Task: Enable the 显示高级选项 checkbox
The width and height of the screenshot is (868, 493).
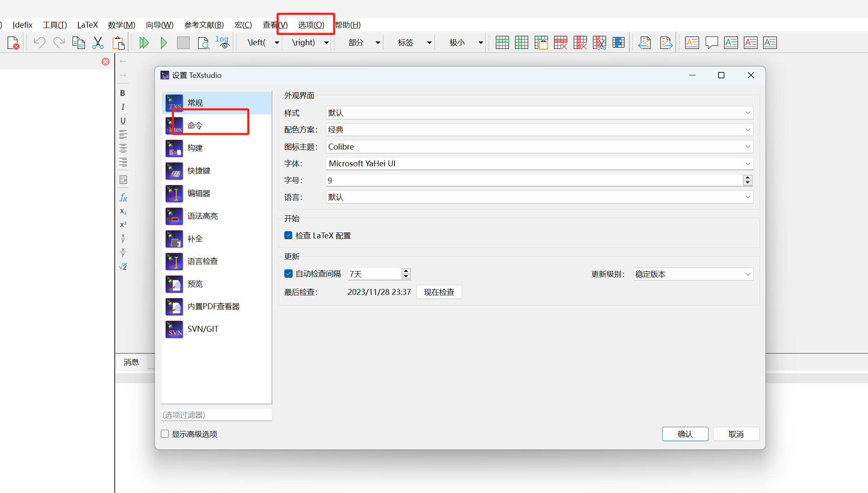Action: [x=165, y=434]
